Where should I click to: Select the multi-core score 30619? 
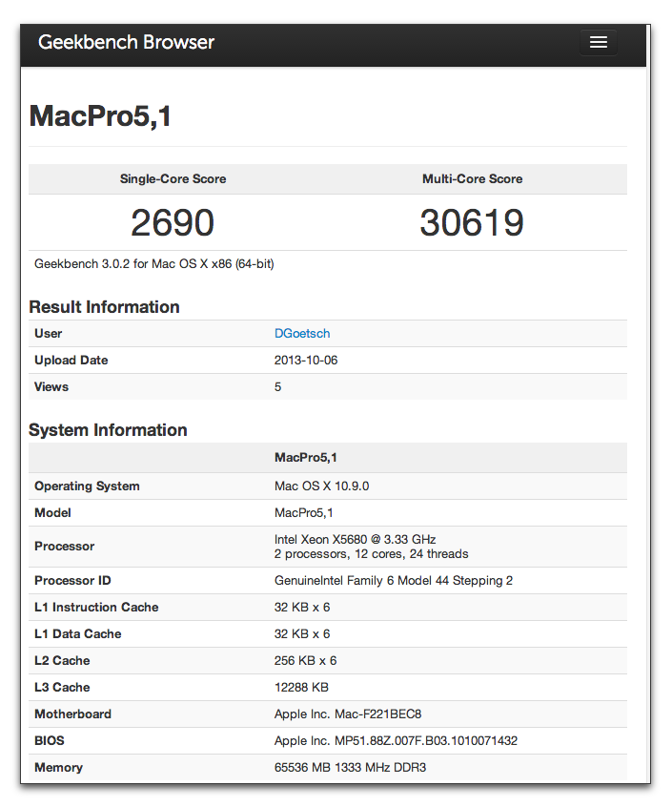pyautogui.click(x=472, y=223)
